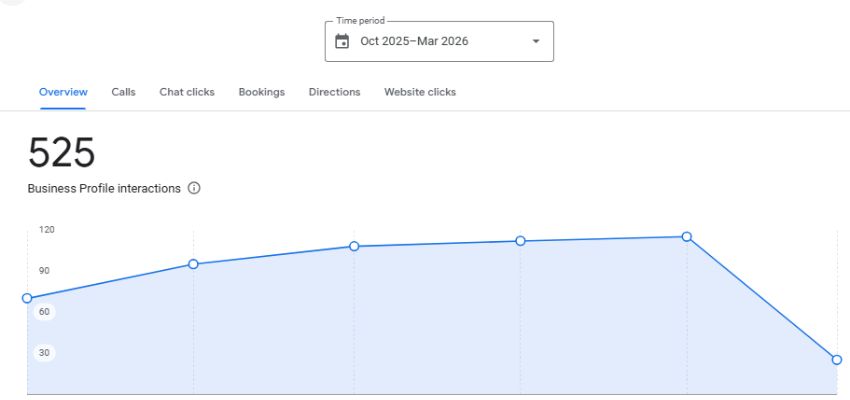Click the third data point on the chart
The height and width of the screenshot is (400, 850).
[354, 246]
